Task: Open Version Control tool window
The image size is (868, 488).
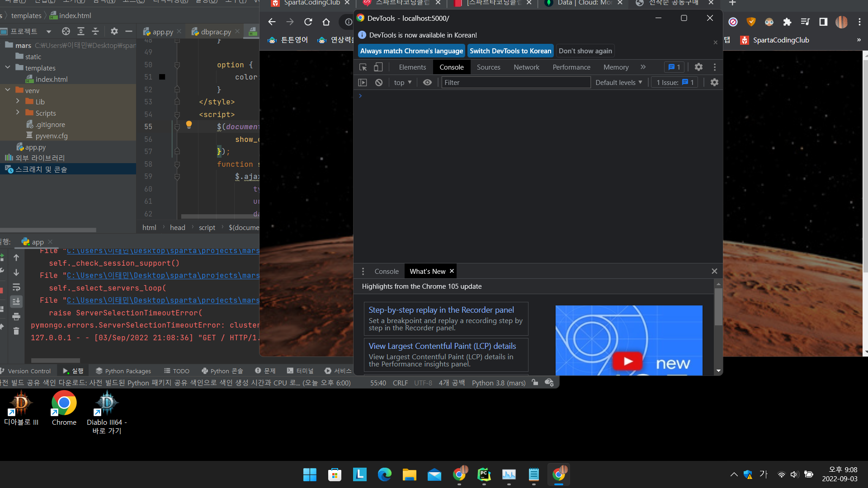Action: [26, 371]
